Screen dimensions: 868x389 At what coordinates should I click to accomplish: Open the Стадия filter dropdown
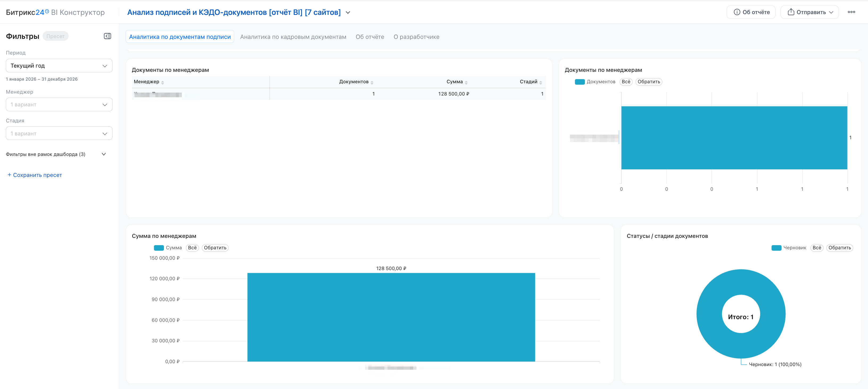(x=59, y=133)
